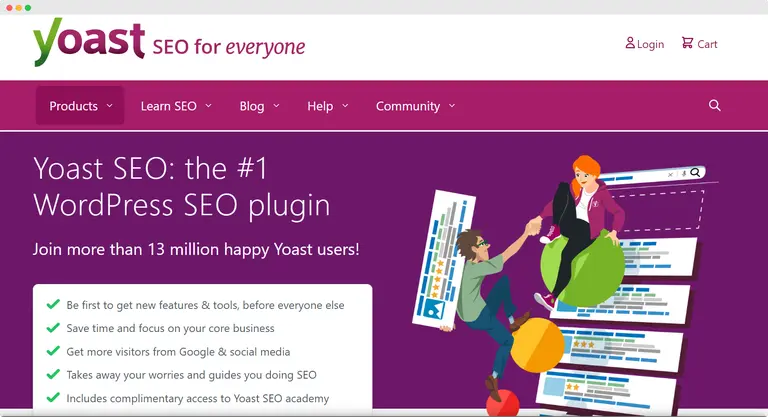Click the checkmark beside 'Be first to get new features'
This screenshot has width=768, height=417.
(x=53, y=304)
